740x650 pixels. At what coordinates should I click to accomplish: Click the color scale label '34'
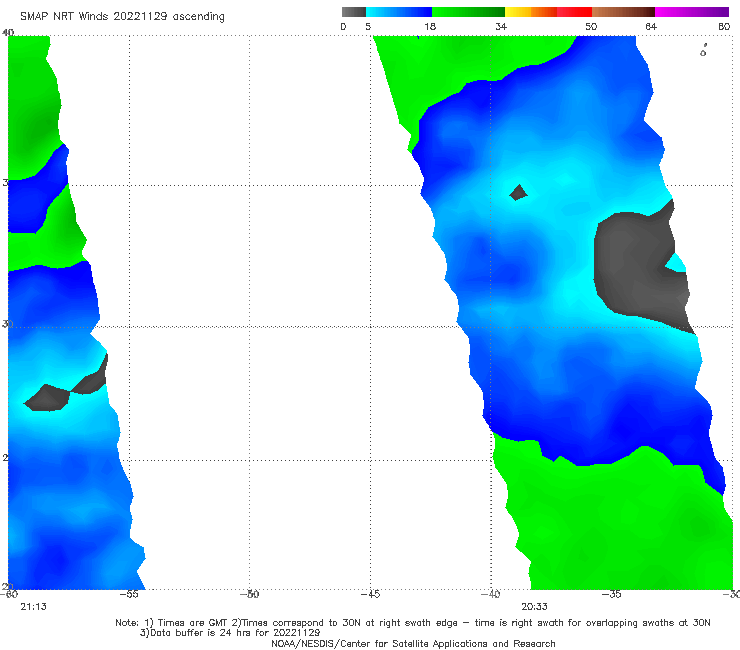(501, 26)
